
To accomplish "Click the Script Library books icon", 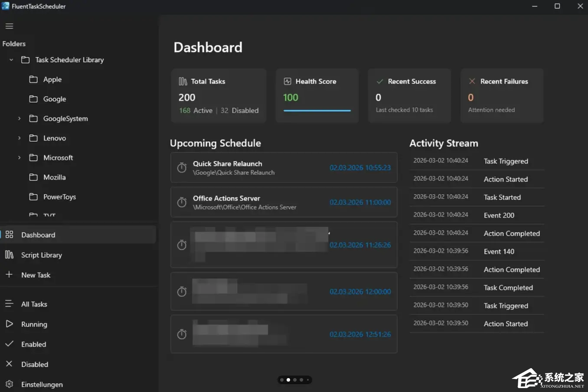I will pyautogui.click(x=9, y=255).
